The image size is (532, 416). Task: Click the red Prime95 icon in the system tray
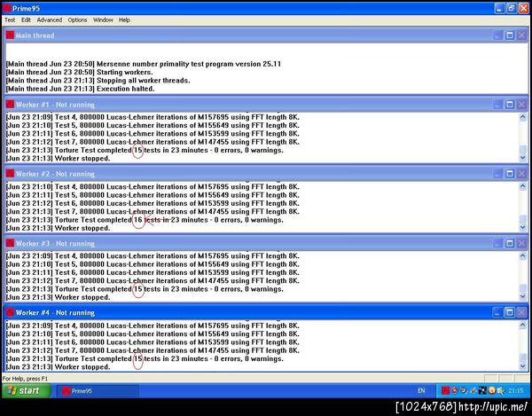[x=445, y=391]
